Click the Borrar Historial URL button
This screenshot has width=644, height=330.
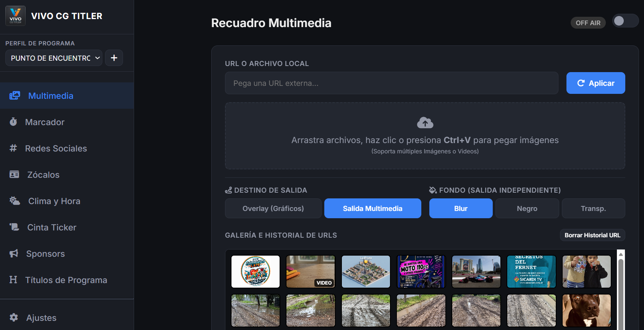pyautogui.click(x=592, y=235)
